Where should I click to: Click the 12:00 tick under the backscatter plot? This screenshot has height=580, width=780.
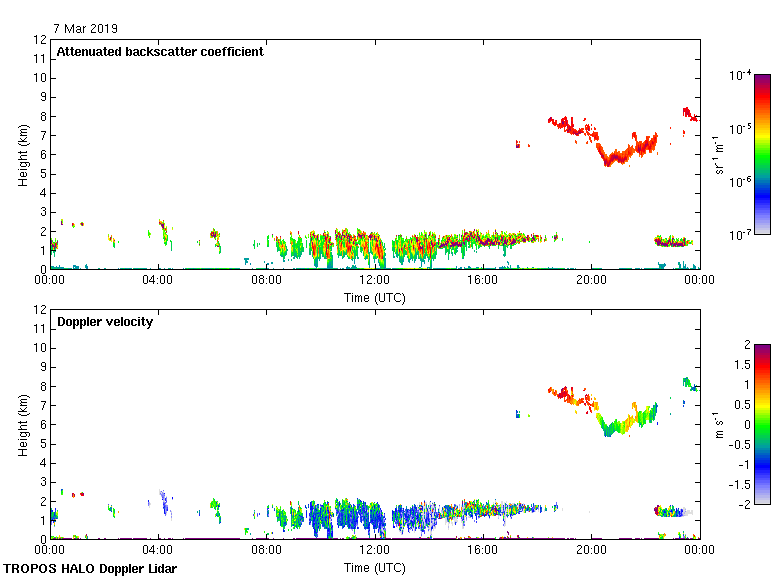(375, 281)
